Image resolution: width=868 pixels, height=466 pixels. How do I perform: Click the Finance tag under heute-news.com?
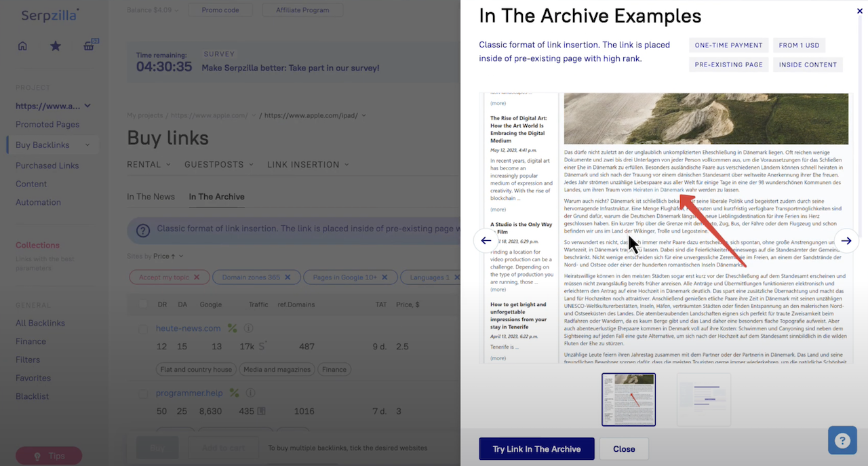334,370
